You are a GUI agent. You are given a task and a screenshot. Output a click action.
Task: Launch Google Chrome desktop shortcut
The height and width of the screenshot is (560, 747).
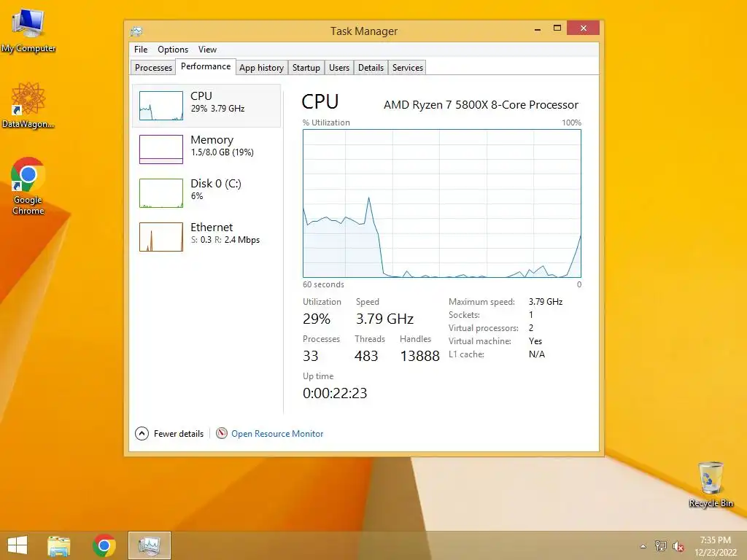click(28, 186)
